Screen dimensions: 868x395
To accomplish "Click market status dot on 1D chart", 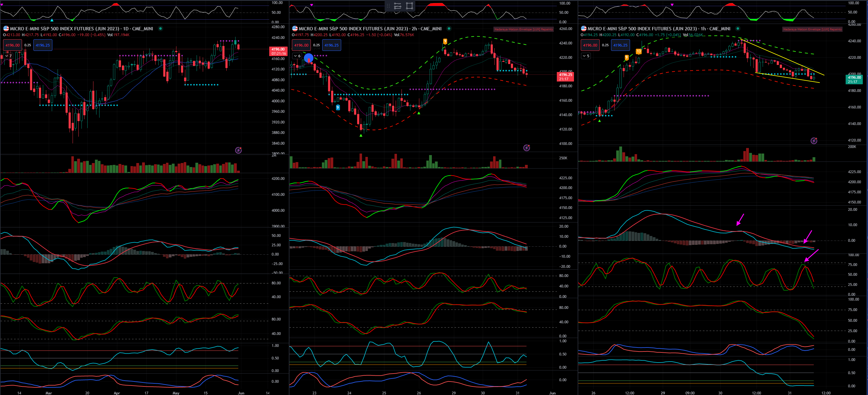I will click(160, 28).
